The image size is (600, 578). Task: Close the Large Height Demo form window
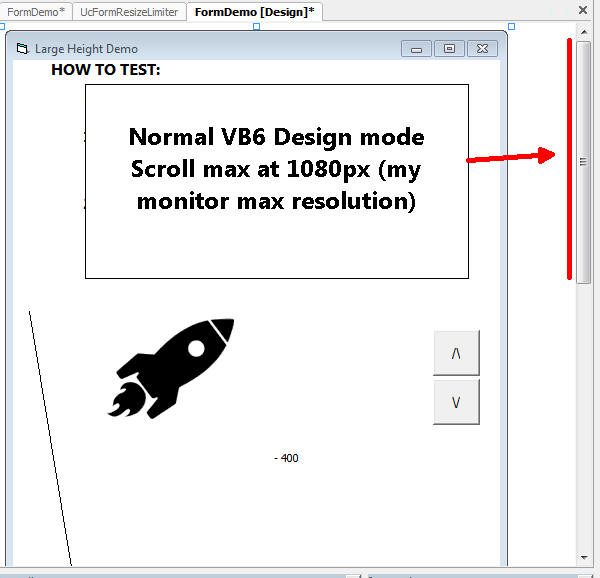click(482, 48)
